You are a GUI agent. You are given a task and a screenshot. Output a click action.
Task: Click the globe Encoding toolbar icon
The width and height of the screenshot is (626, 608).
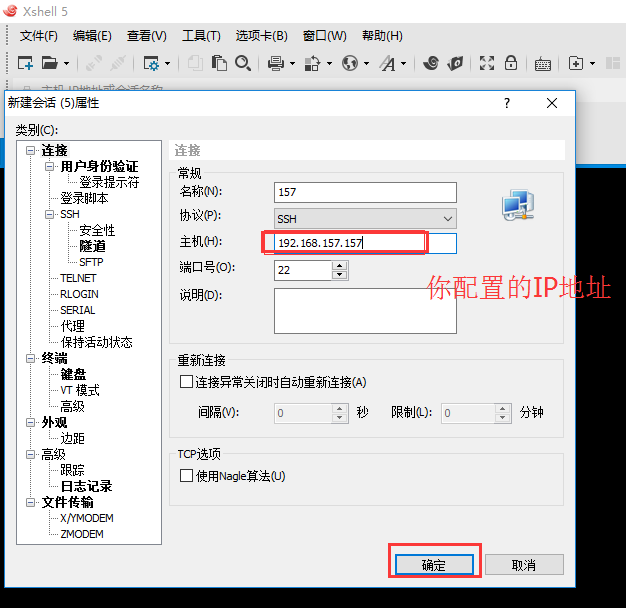point(349,63)
